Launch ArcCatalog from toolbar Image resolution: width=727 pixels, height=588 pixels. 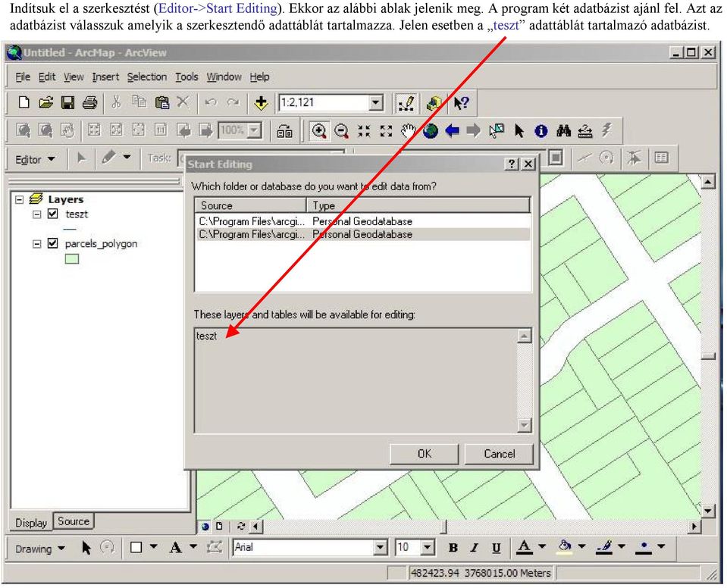tap(434, 103)
